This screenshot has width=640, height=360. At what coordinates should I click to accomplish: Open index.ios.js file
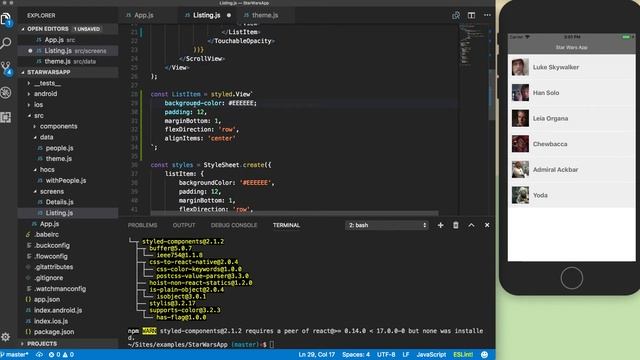68,321
